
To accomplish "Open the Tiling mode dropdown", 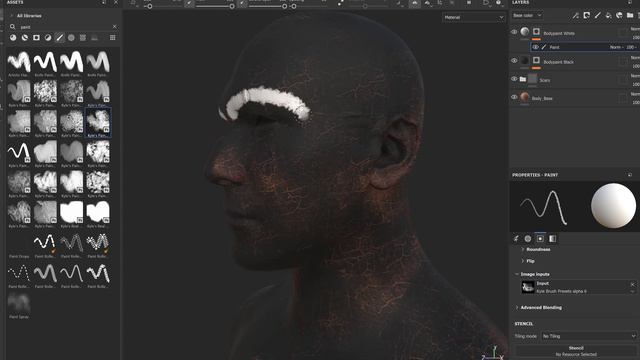I will (x=589, y=336).
